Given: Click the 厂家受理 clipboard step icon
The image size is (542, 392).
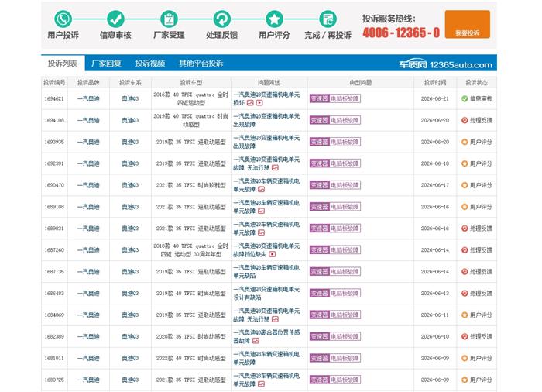Looking at the screenshot, I should pos(169,19).
